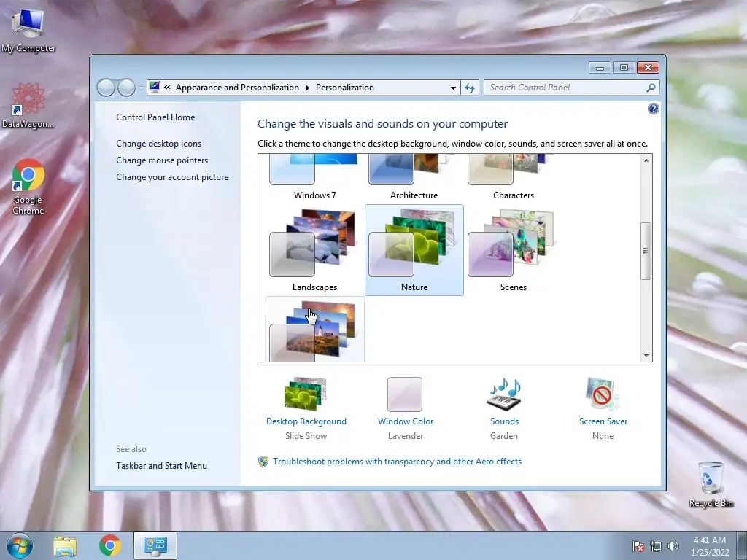
Task: Open Action Center flag tray icon
Action: click(x=638, y=546)
